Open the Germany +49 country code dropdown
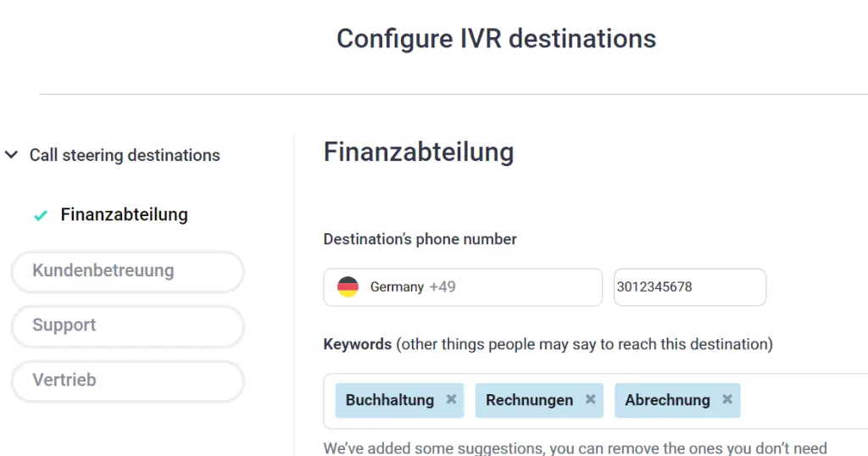Image resolution: width=868 pixels, height=456 pixels. pyautogui.click(x=463, y=286)
